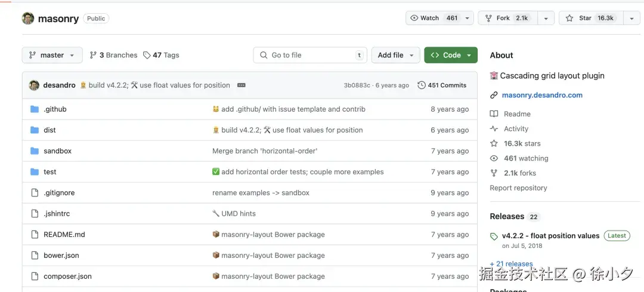Click the .github folder icon
This screenshot has height=292, width=644.
click(x=35, y=109)
